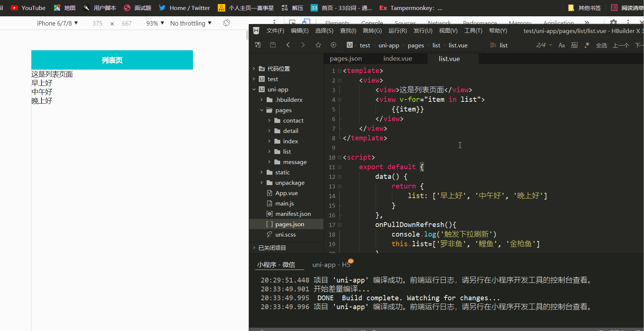
Task: Select pages.json in the project tree
Action: click(x=286, y=224)
